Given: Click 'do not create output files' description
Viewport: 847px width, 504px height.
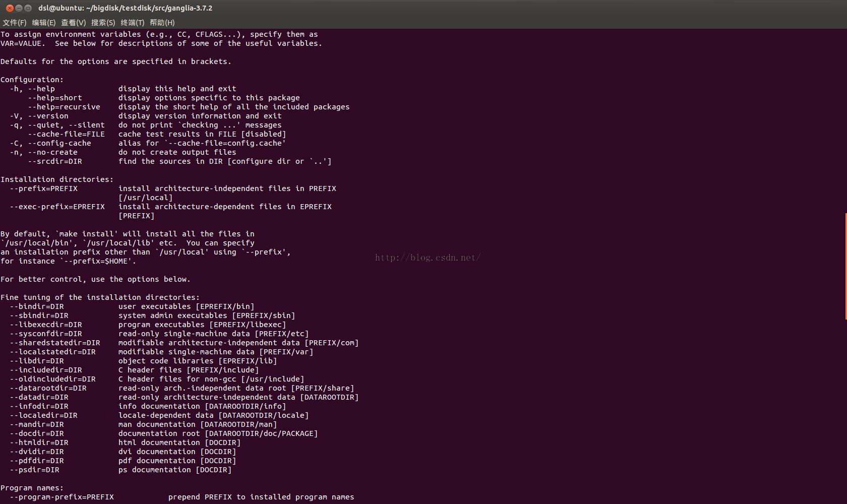Looking at the screenshot, I should (x=177, y=152).
